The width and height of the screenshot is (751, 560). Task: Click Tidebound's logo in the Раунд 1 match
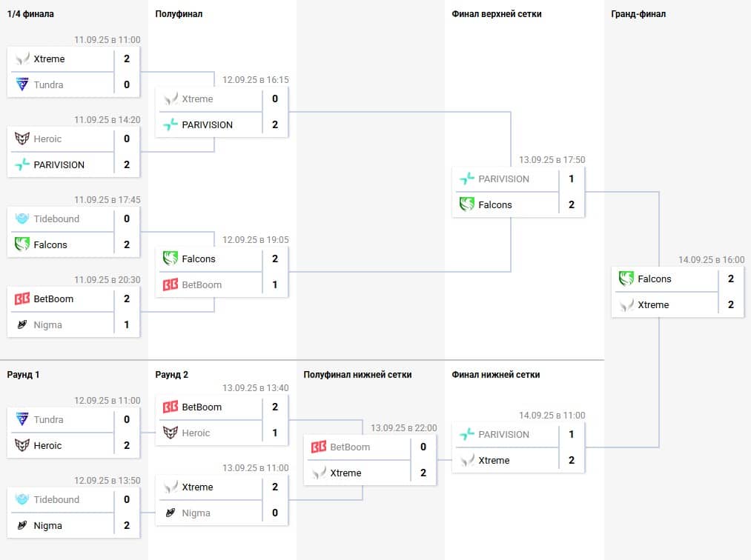[x=22, y=499]
